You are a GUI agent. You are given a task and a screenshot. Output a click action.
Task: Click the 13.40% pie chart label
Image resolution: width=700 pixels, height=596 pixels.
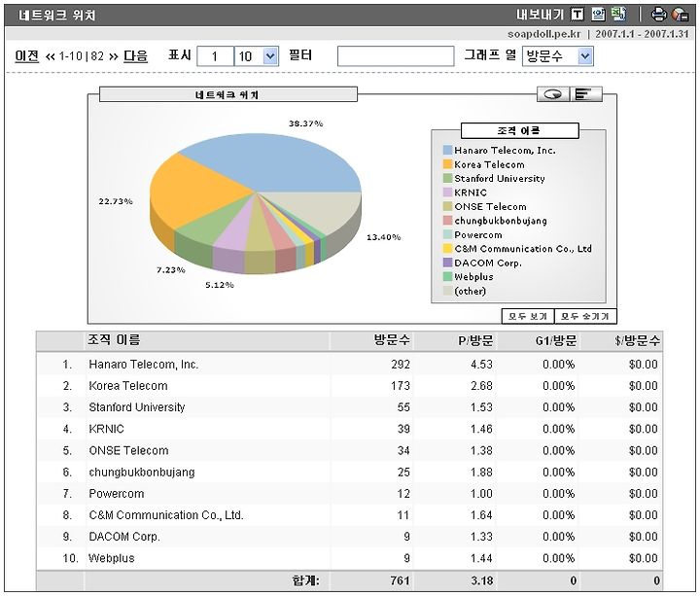[383, 237]
